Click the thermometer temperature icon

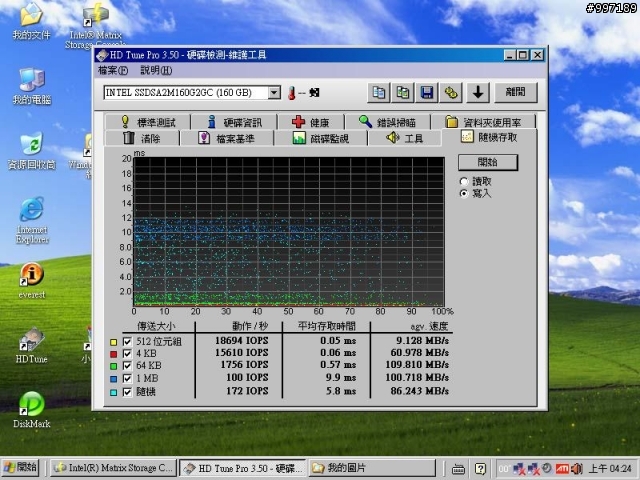(x=291, y=93)
